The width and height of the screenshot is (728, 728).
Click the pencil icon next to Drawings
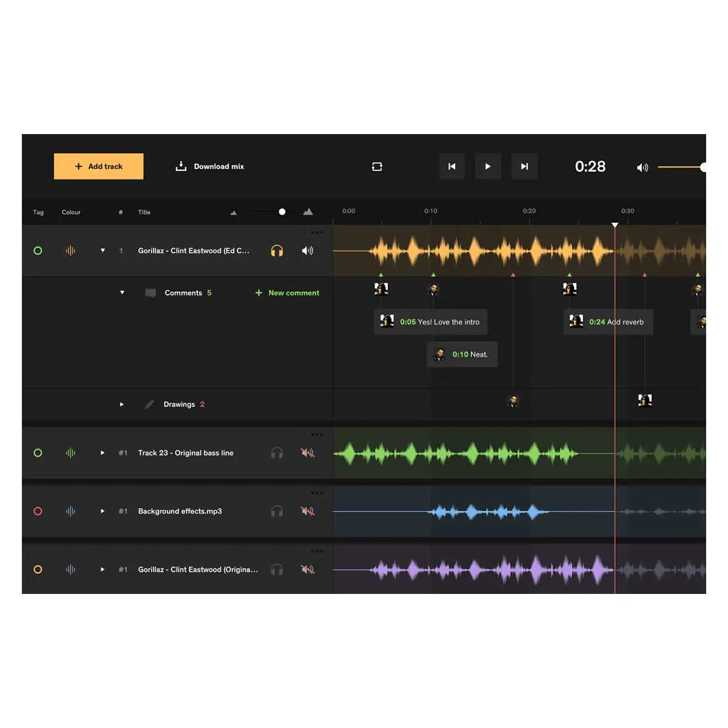pyautogui.click(x=149, y=404)
